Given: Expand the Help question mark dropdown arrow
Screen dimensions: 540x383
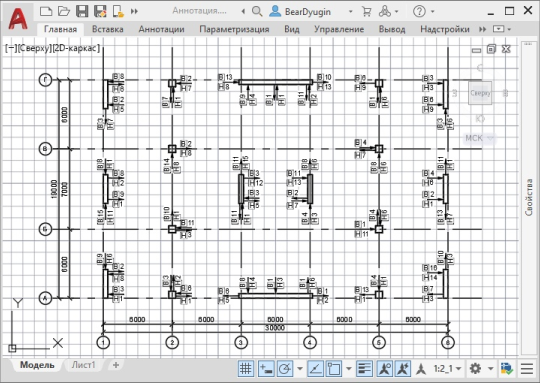Looking at the screenshot, I should [x=433, y=12].
